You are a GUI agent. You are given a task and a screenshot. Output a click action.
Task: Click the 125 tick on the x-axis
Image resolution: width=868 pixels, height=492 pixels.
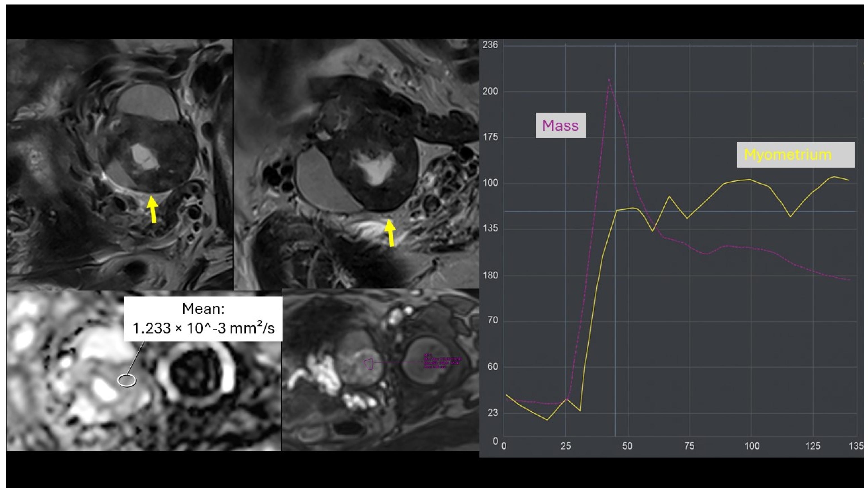point(813,446)
